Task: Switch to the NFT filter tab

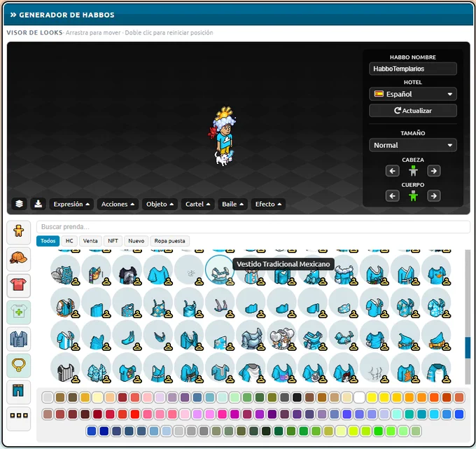Action: [113, 241]
